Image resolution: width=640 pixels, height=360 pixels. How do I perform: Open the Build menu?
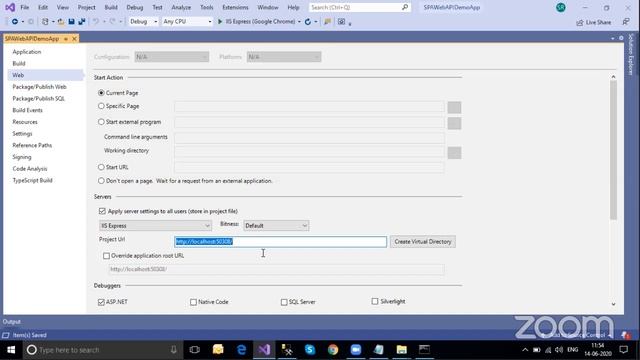coord(111,7)
